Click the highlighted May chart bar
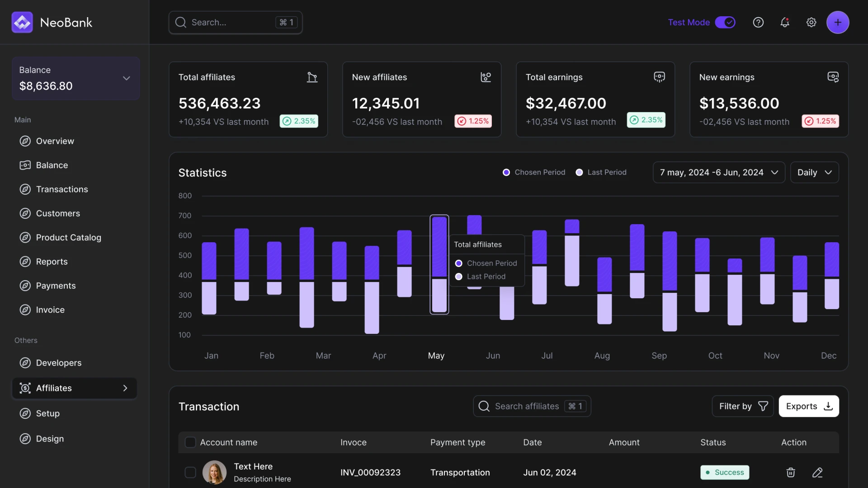Viewport: 868px width, 488px height. (439, 264)
